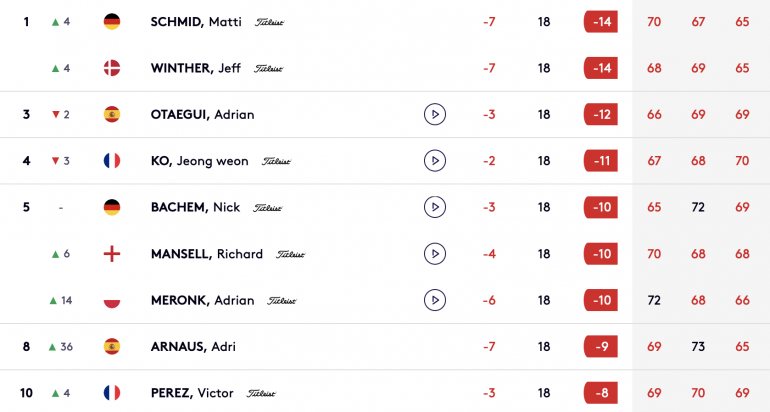Open player profile ARNAUS, Adri
Viewport: 770px width, 412px height.
pos(193,347)
